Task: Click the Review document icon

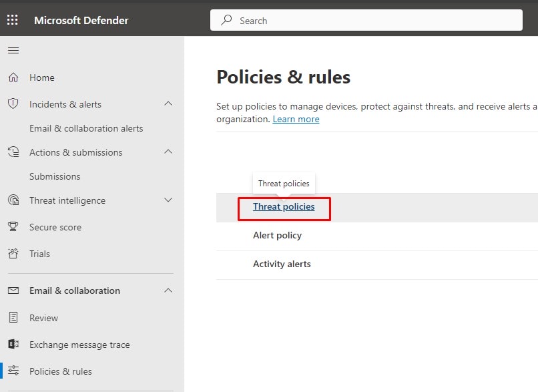Action: (13, 317)
